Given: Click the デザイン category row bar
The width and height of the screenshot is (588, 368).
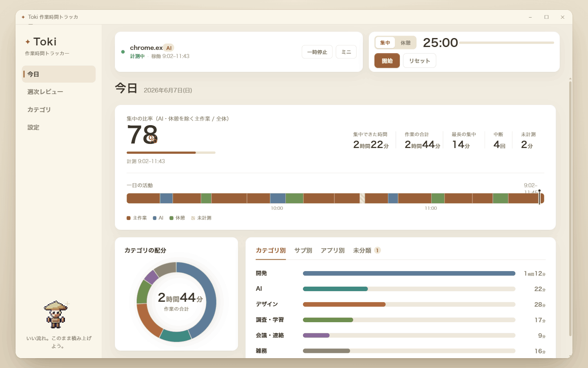Looking at the screenshot, I should [409, 304].
